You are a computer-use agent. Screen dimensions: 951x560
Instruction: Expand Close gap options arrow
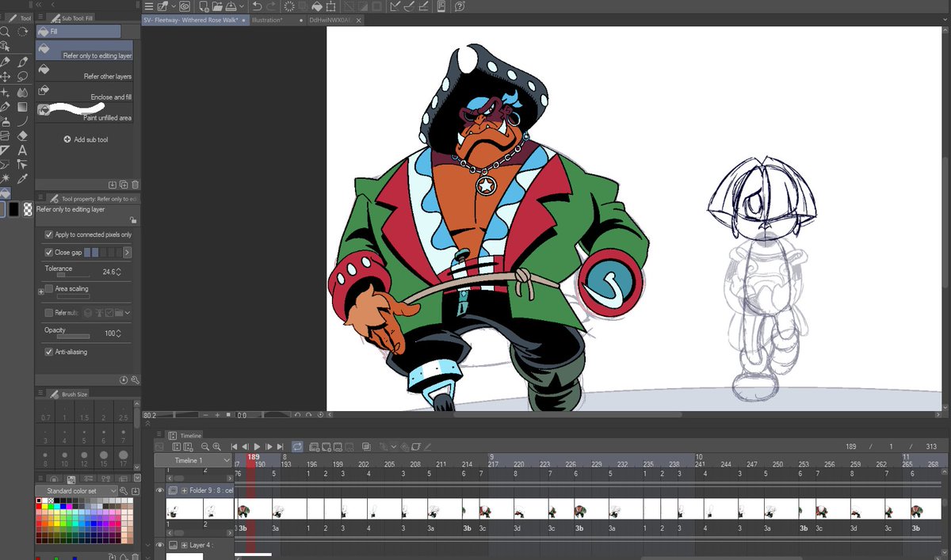127,252
